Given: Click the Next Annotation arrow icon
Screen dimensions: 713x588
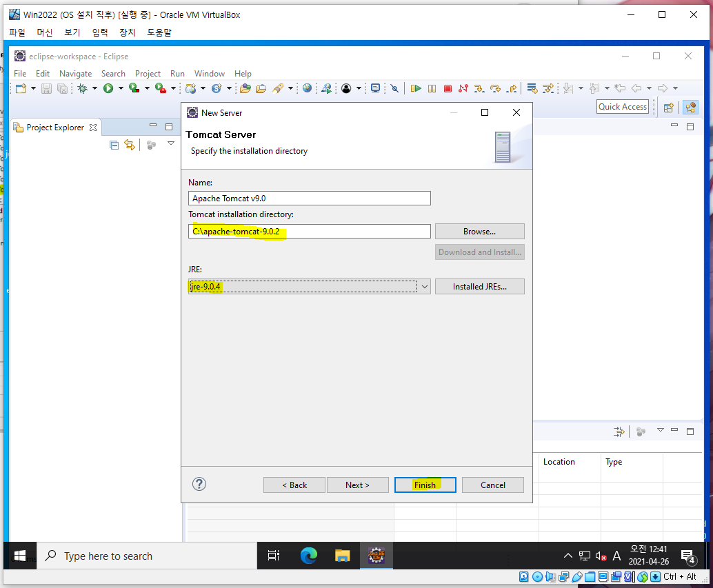Looking at the screenshot, I should pyautogui.click(x=568, y=88).
